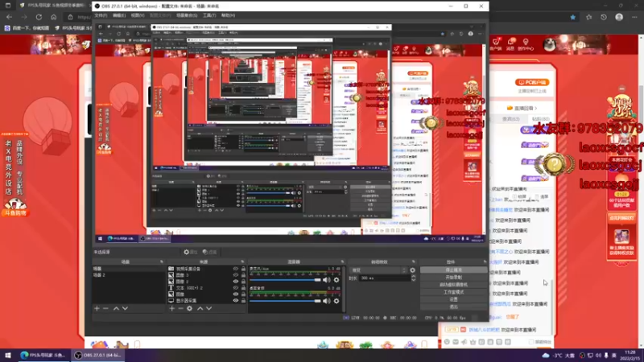Open the transition type dropdown
The width and height of the screenshot is (644, 362).
[x=378, y=270]
